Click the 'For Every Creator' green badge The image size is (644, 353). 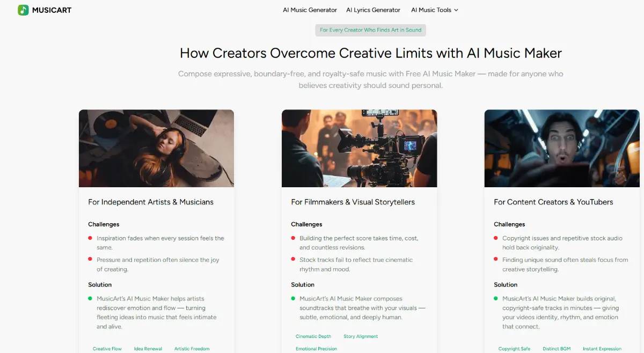pos(370,30)
